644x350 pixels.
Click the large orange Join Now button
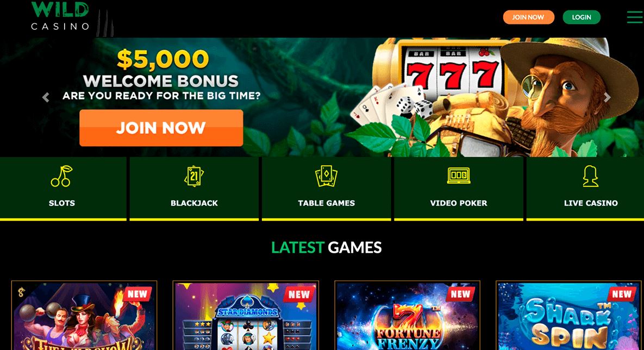[161, 128]
